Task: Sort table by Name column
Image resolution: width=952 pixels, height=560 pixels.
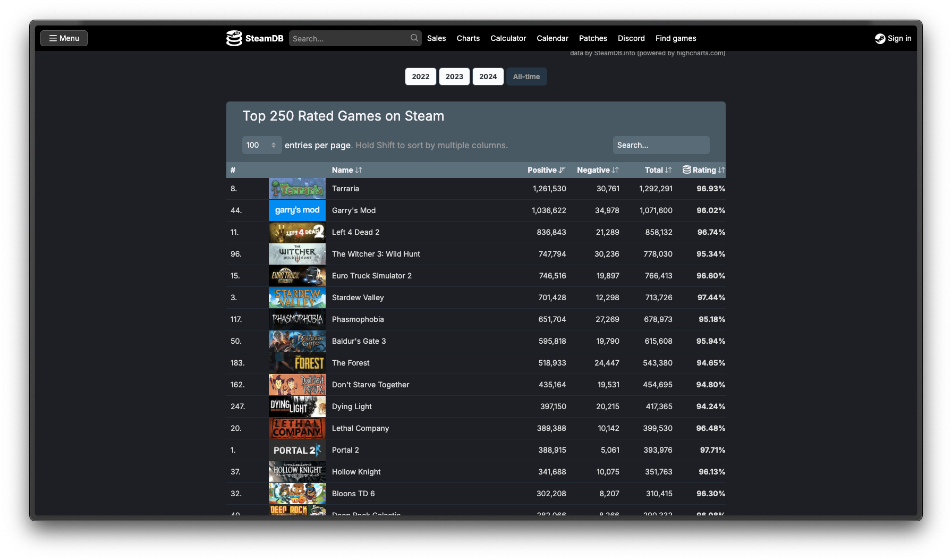Action: [347, 170]
